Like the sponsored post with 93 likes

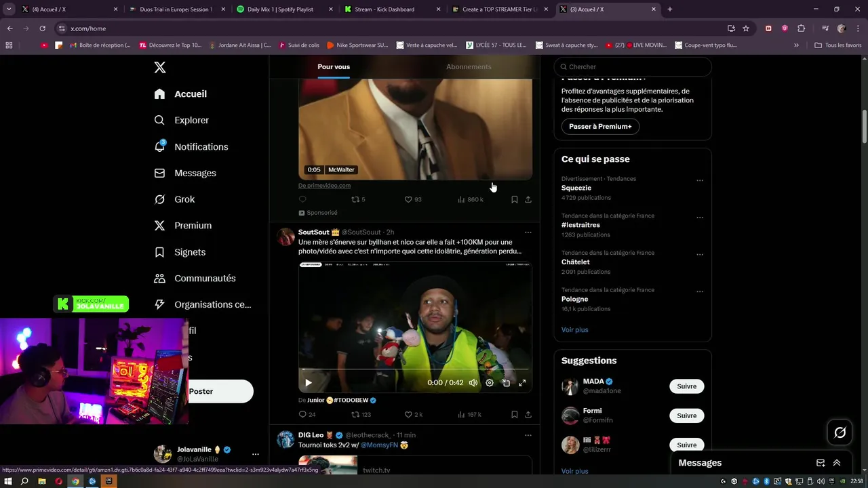pos(413,199)
